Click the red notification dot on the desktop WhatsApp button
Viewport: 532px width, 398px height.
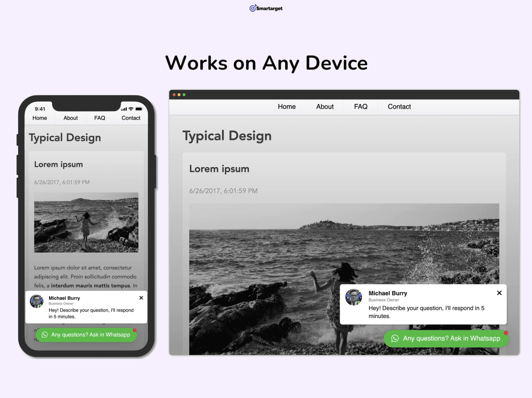[x=506, y=333]
